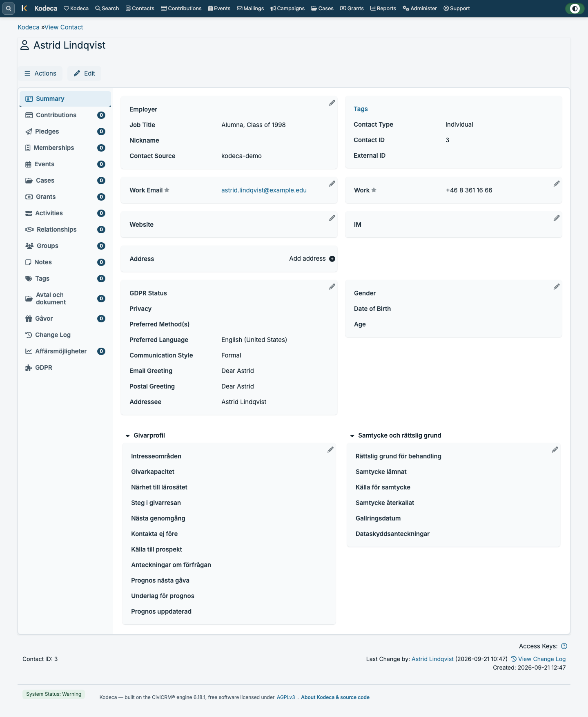Edit the GDPR Status communication preferences block

(x=332, y=287)
